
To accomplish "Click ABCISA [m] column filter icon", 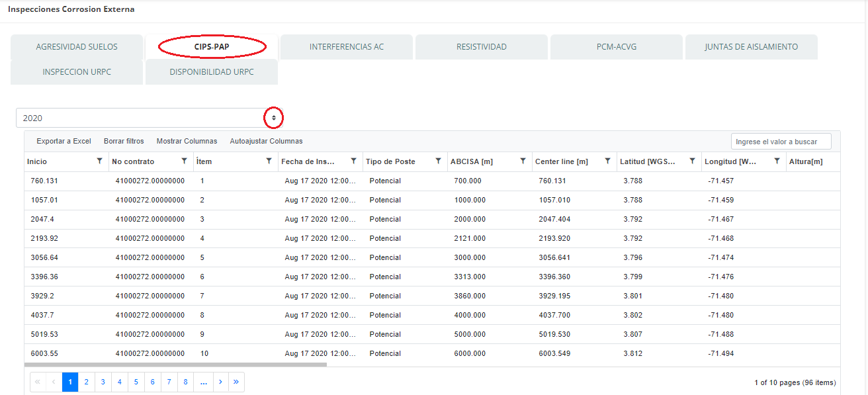I will pos(523,161).
